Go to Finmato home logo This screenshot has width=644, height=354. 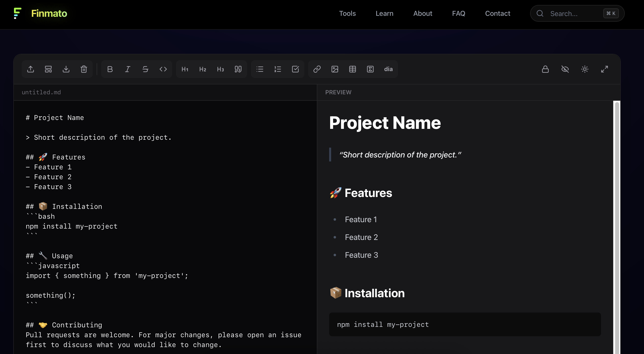click(40, 14)
